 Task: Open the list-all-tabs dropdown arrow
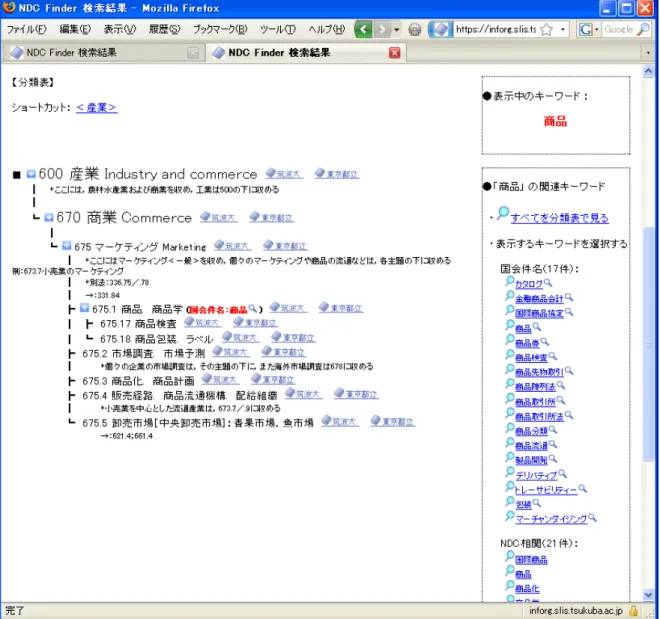coord(648,53)
